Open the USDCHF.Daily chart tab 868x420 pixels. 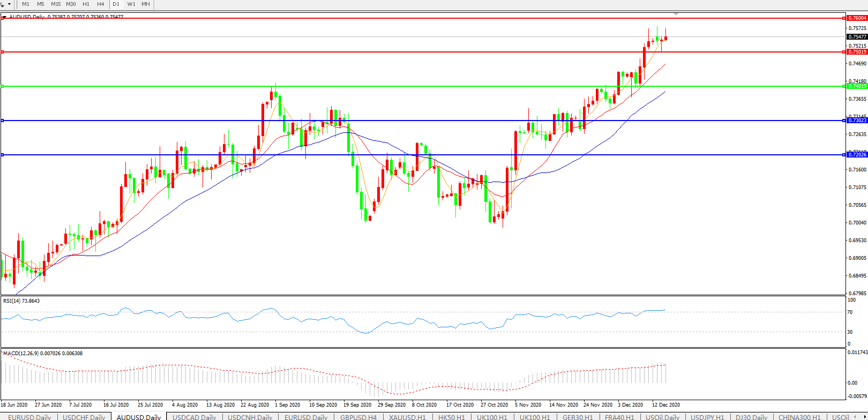click(84, 417)
